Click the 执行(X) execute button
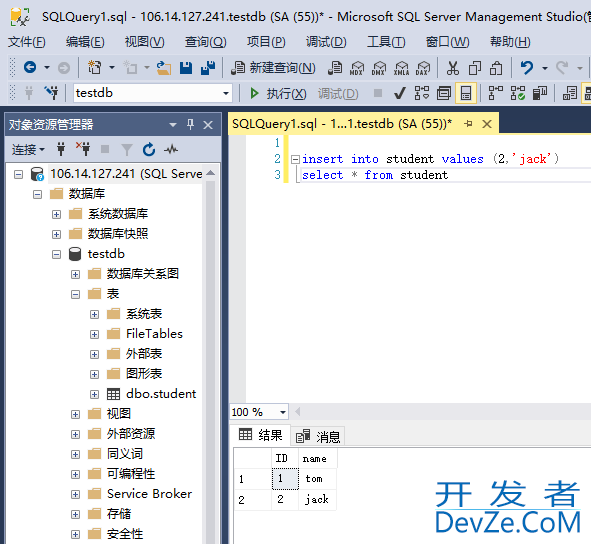The image size is (591, 544). click(278, 93)
